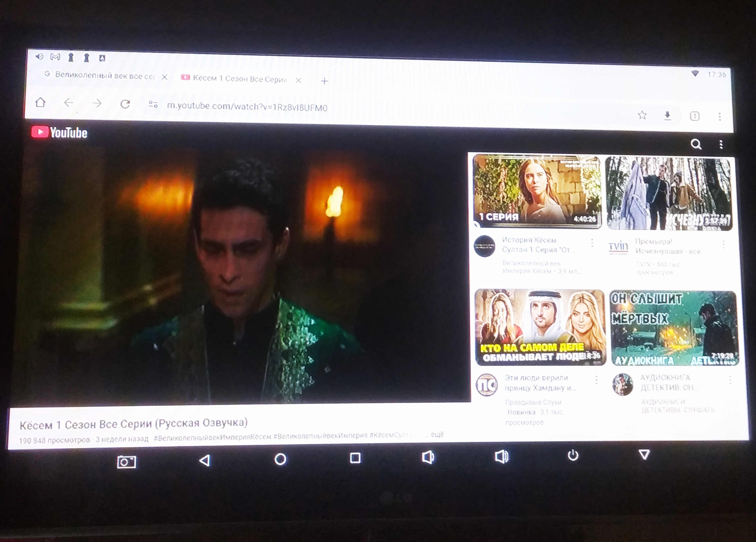Image resolution: width=756 pixels, height=542 pixels.
Task: Open YouTube three-dot options menu
Action: pyautogui.click(x=721, y=145)
